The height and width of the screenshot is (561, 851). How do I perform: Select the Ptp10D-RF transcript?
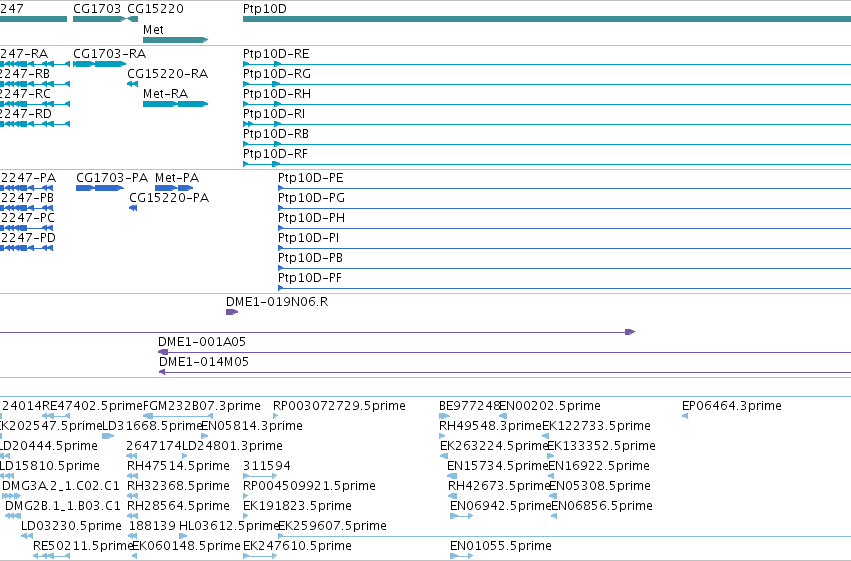[x=547, y=164]
